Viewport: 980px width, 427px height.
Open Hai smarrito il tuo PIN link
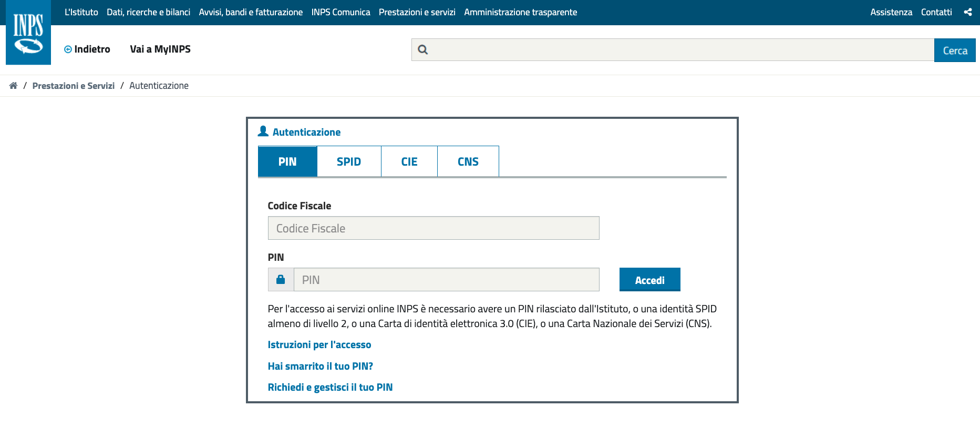point(321,366)
